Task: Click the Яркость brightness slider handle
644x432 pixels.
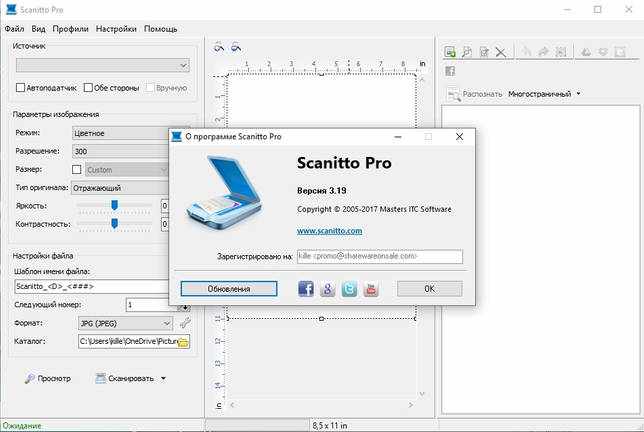Action: click(x=115, y=205)
